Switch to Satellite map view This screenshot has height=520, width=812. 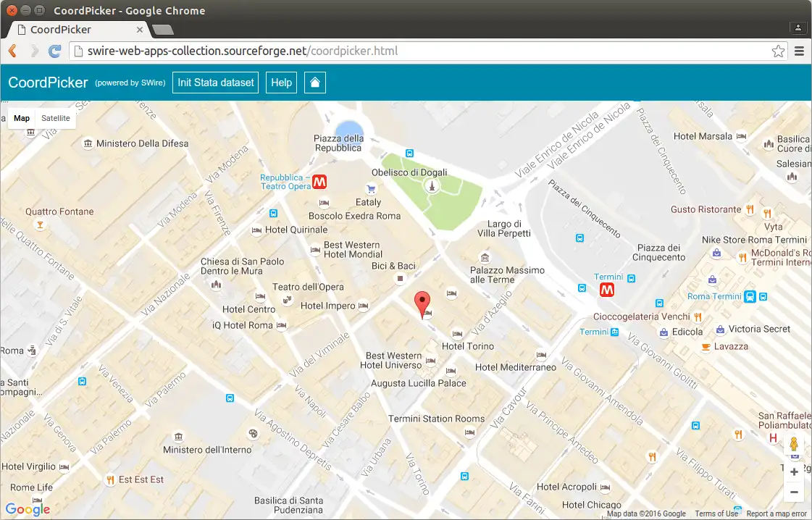(56, 118)
